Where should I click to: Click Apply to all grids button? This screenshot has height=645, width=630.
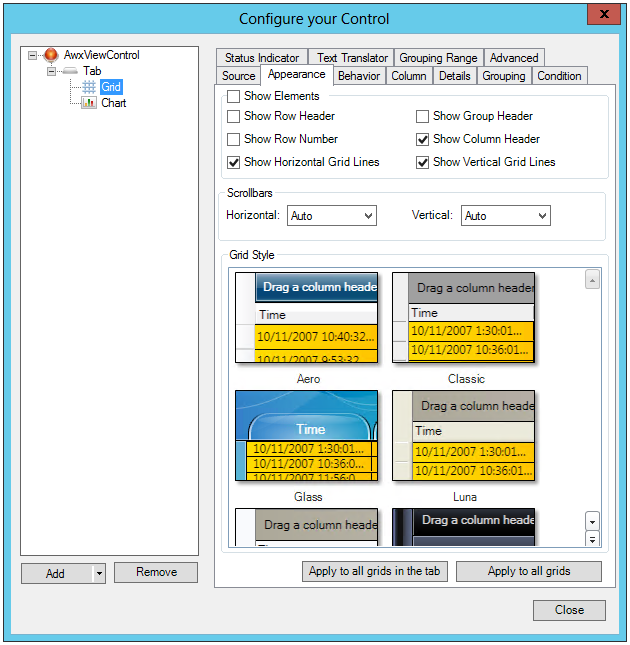[x=529, y=571]
